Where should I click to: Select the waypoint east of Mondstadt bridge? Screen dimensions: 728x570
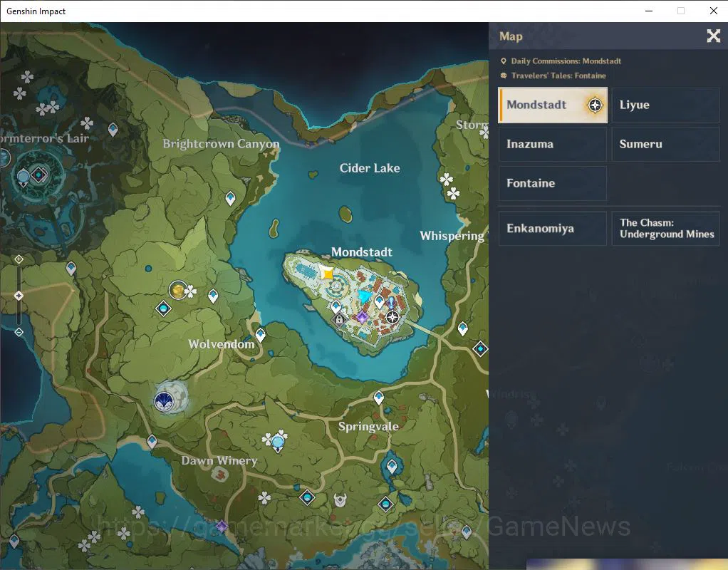coord(463,329)
